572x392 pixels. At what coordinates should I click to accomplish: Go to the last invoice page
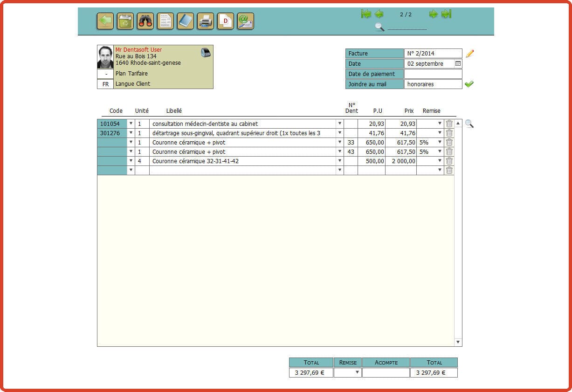447,14
